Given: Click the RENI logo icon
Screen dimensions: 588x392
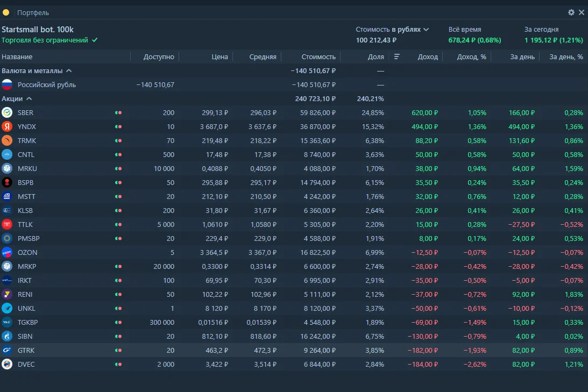Looking at the screenshot, I should [7, 295].
